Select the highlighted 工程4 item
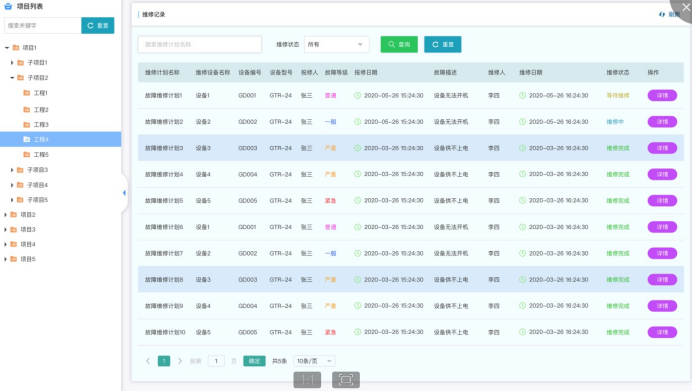The height and width of the screenshot is (391, 692). coord(60,139)
